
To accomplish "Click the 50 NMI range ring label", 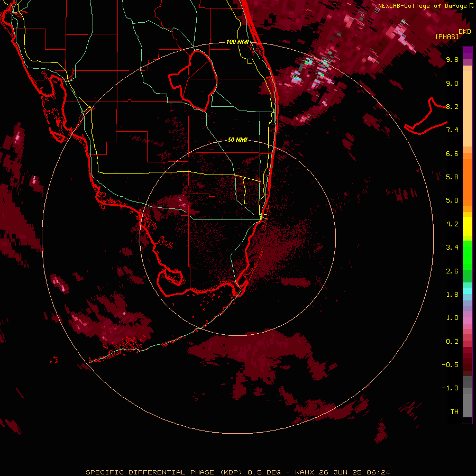I will 237,140.
